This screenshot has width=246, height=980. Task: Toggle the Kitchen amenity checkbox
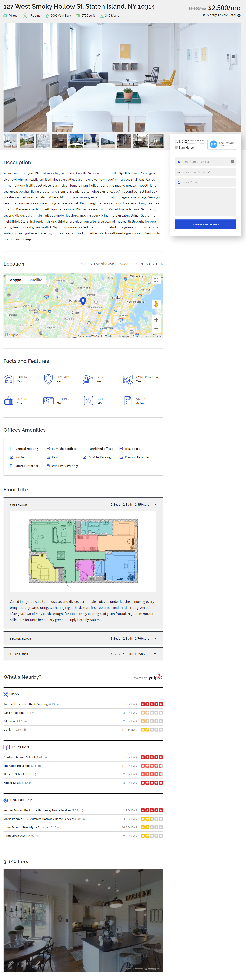coord(12,457)
